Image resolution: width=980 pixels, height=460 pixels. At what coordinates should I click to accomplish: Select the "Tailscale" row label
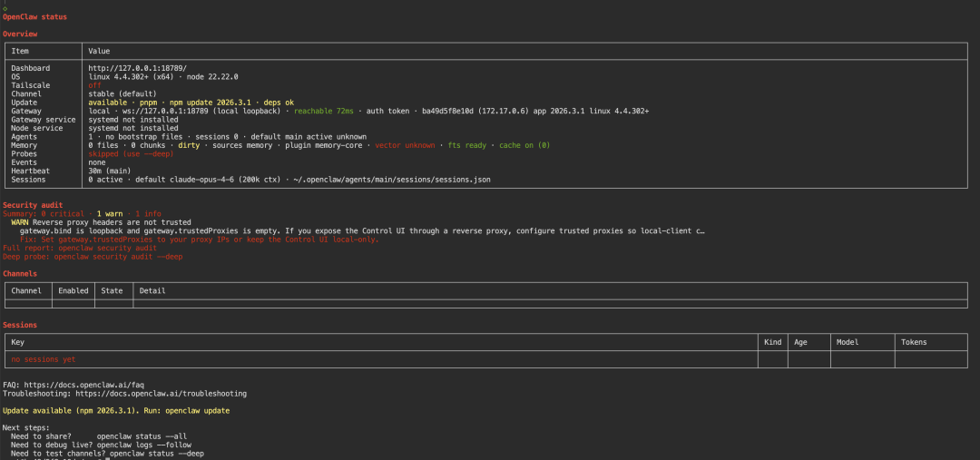pos(31,85)
